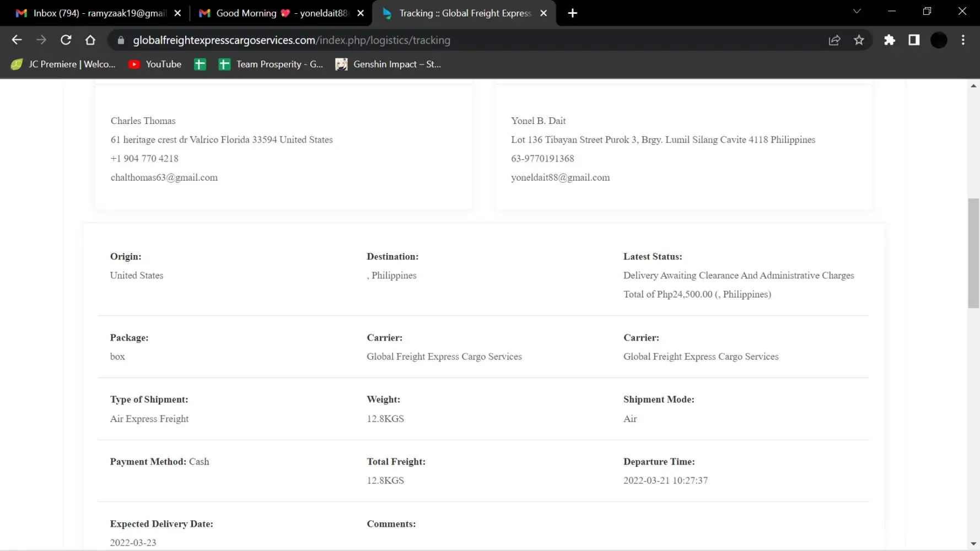Open the browser home page
The image size is (980, 551).
click(90, 40)
